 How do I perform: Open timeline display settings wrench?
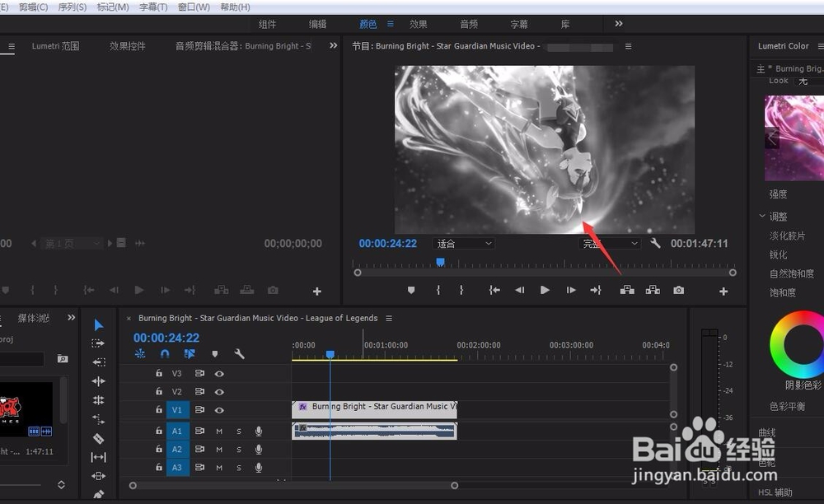(240, 354)
